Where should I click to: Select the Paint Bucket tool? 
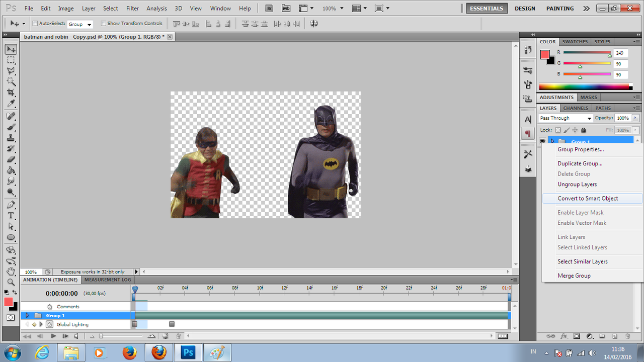tap(11, 171)
